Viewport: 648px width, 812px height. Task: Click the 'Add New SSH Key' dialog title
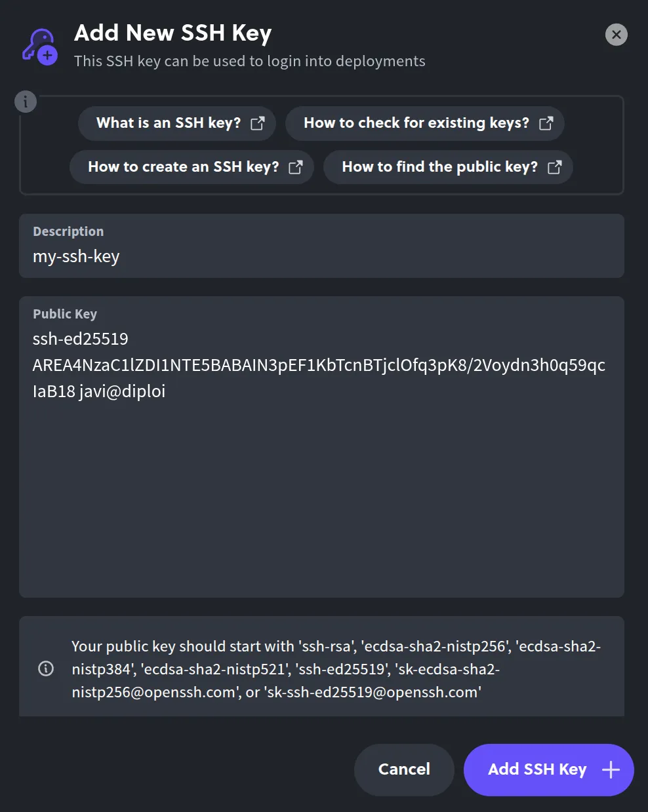pos(172,33)
